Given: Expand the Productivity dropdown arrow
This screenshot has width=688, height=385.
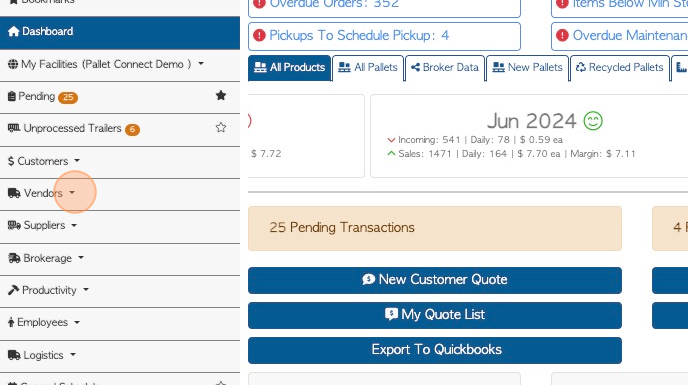Looking at the screenshot, I should [x=86, y=290].
